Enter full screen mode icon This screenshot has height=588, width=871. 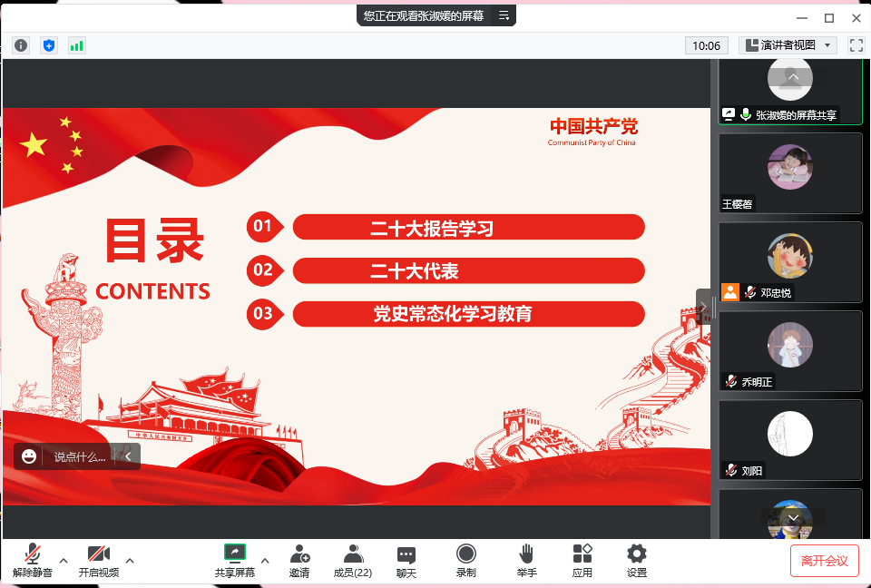(856, 45)
